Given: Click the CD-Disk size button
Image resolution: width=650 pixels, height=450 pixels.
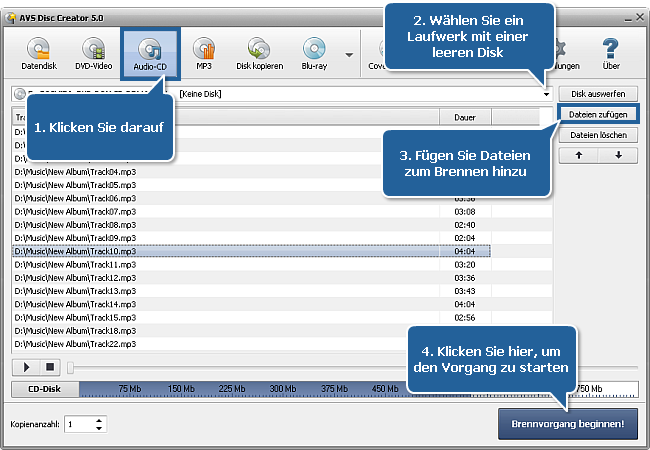Looking at the screenshot, I should pyautogui.click(x=45, y=389).
